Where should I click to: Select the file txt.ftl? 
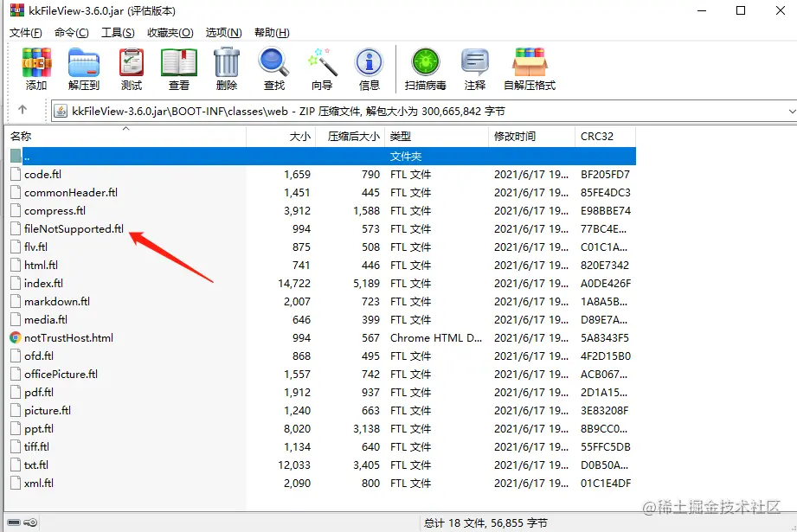pyautogui.click(x=36, y=465)
